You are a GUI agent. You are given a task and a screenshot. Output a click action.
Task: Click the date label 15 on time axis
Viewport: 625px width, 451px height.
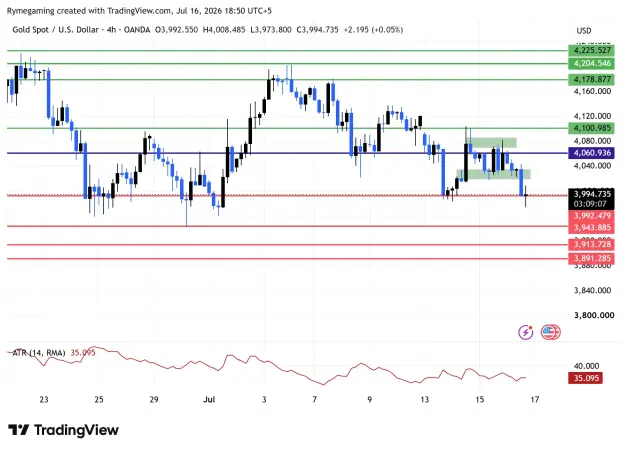480,399
